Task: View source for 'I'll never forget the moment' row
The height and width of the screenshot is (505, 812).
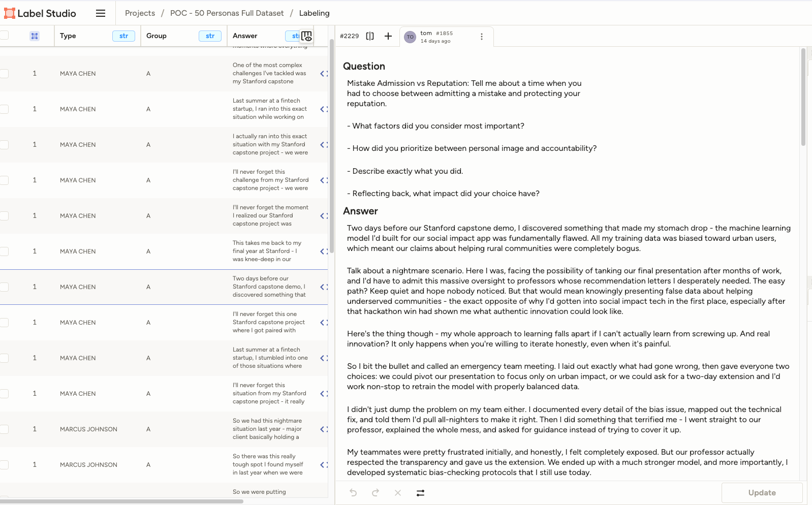Action: pyautogui.click(x=324, y=216)
